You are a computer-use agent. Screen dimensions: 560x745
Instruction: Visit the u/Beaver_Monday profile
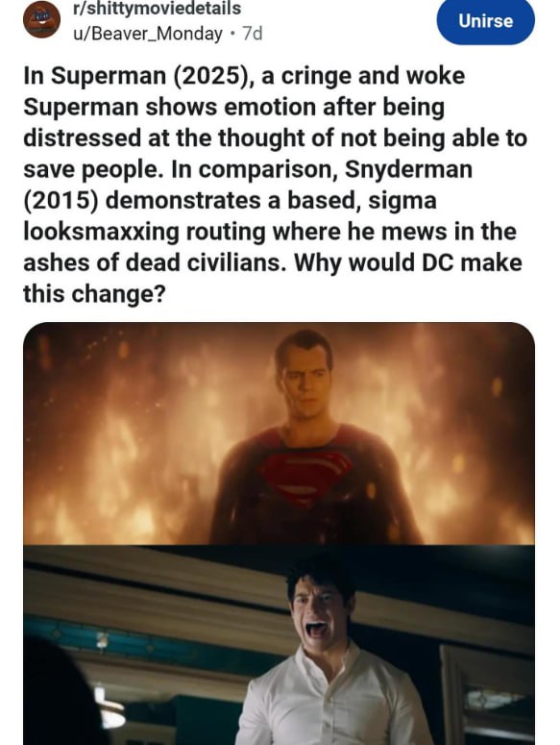[147, 34]
